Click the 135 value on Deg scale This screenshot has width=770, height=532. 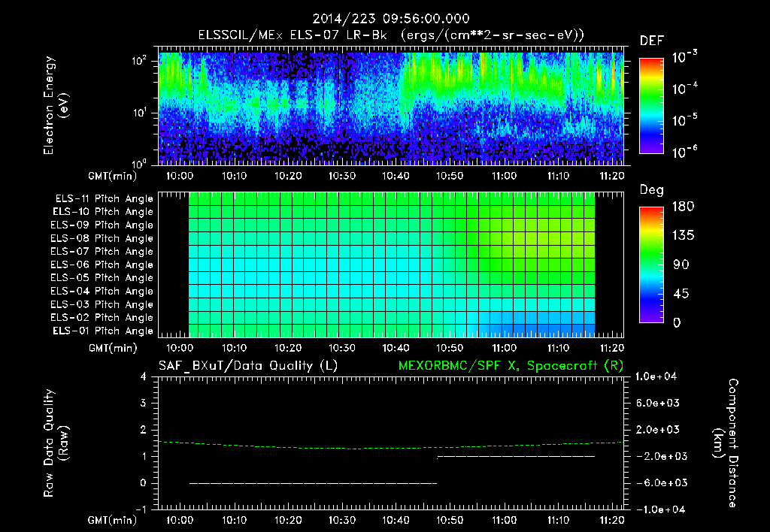(x=683, y=236)
